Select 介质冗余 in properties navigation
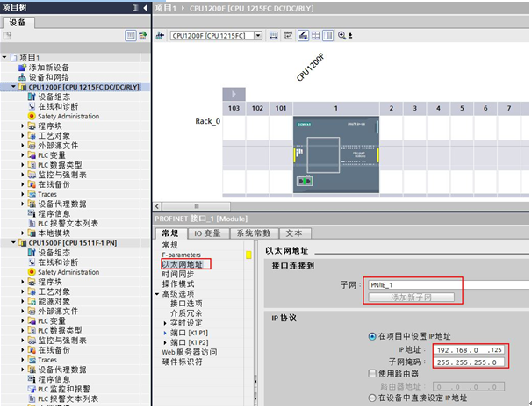Viewport: 532px width, 409px height. (x=186, y=313)
